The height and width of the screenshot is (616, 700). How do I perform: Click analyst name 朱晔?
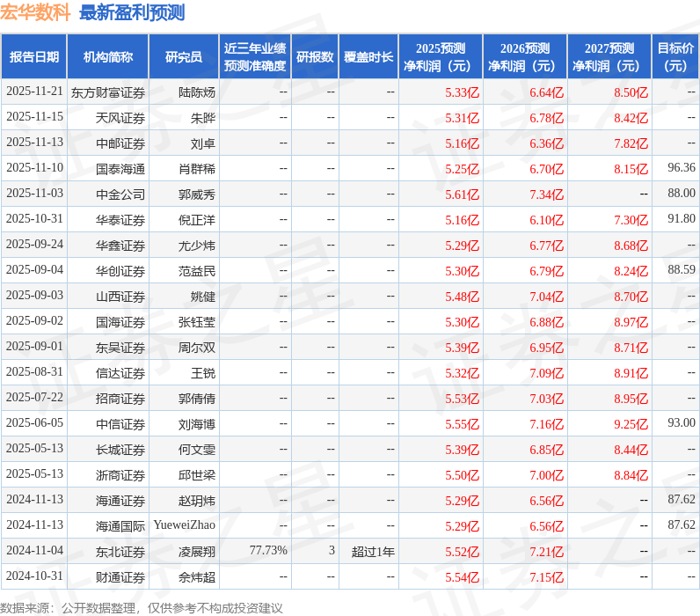203,118
